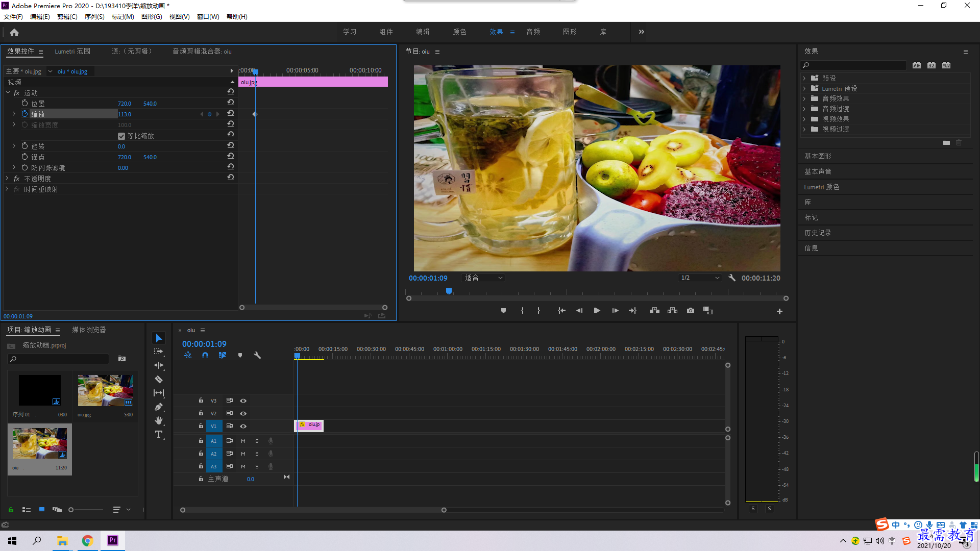980x551 pixels.
Task: Toggle linked selection in timeline
Action: (222, 355)
